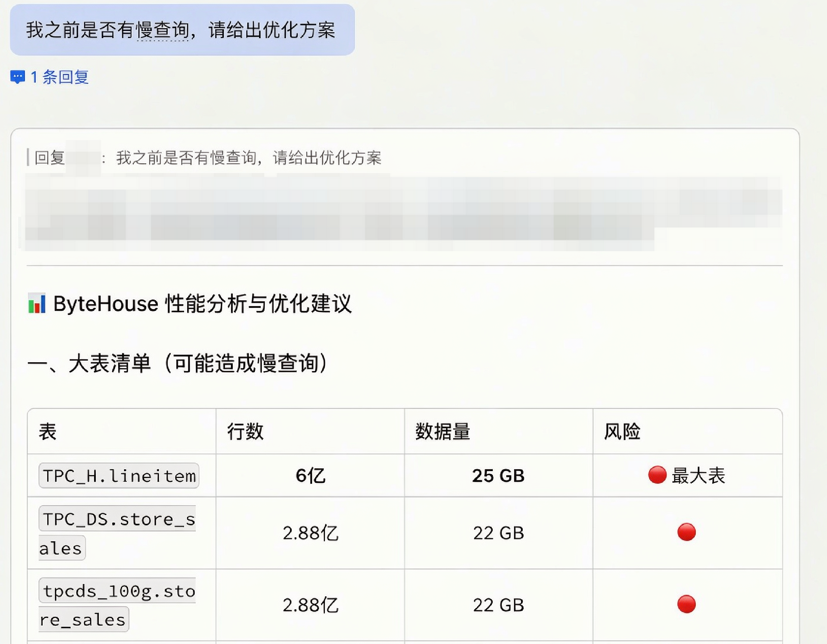The height and width of the screenshot is (644, 827).
Task: Click the 6亿 row count cell
Action: [x=310, y=475]
